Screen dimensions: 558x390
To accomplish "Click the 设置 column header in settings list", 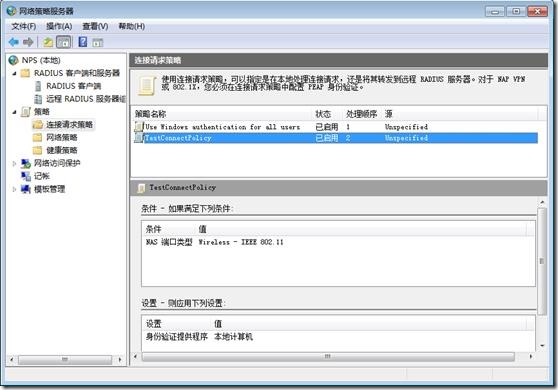I will 177,324.
